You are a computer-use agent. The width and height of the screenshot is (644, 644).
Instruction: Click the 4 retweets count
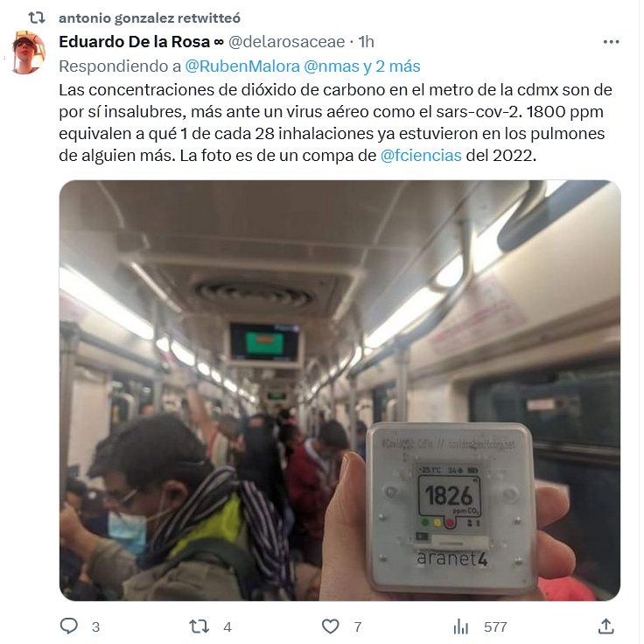pos(227,626)
